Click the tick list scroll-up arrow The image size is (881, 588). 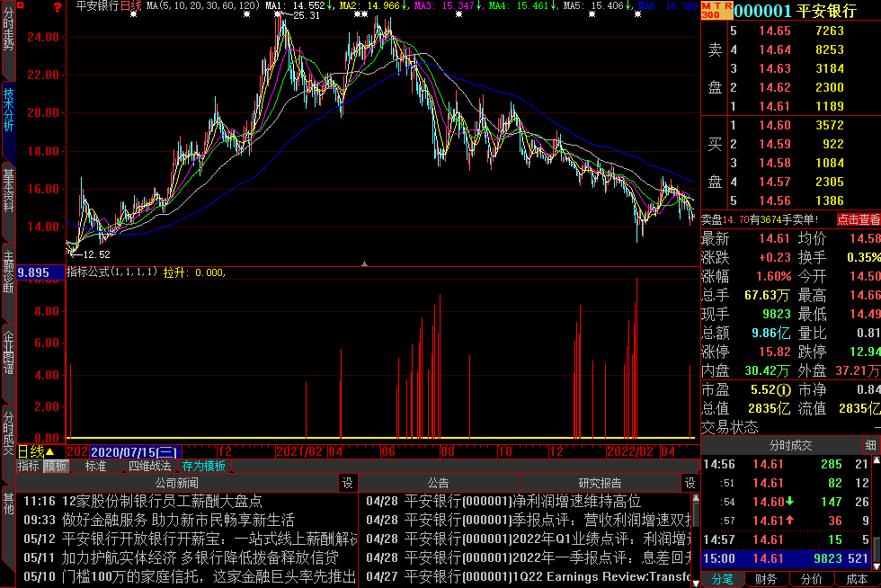point(876,461)
